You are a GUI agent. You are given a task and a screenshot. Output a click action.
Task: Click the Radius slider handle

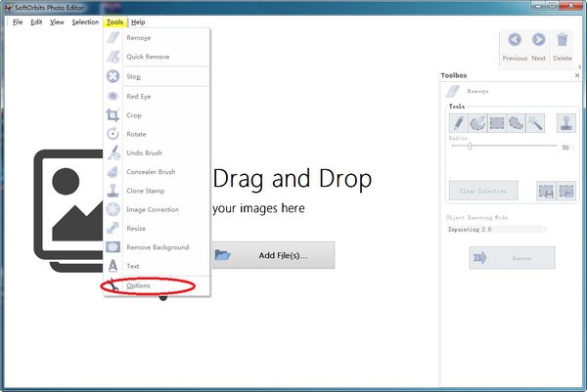(x=470, y=146)
